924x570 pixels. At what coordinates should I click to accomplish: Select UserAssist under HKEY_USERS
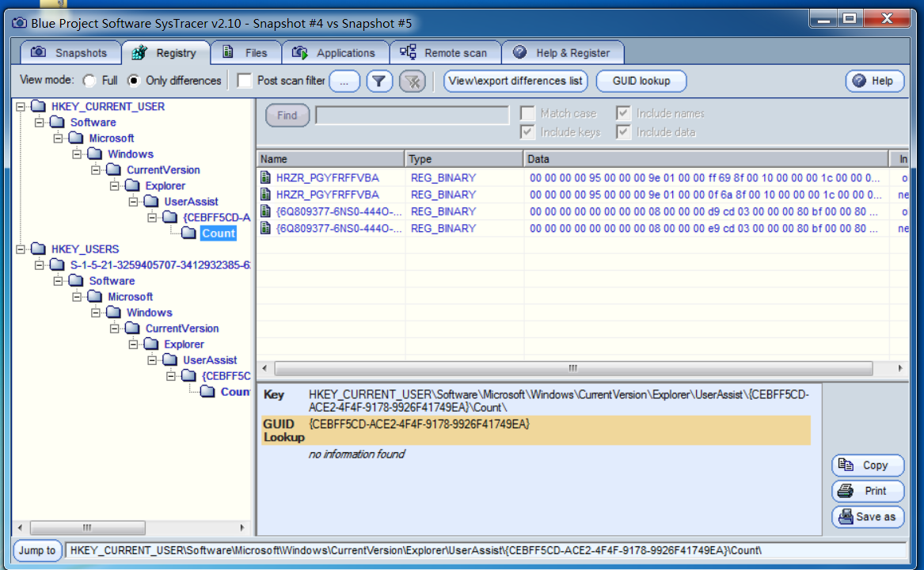[210, 360]
